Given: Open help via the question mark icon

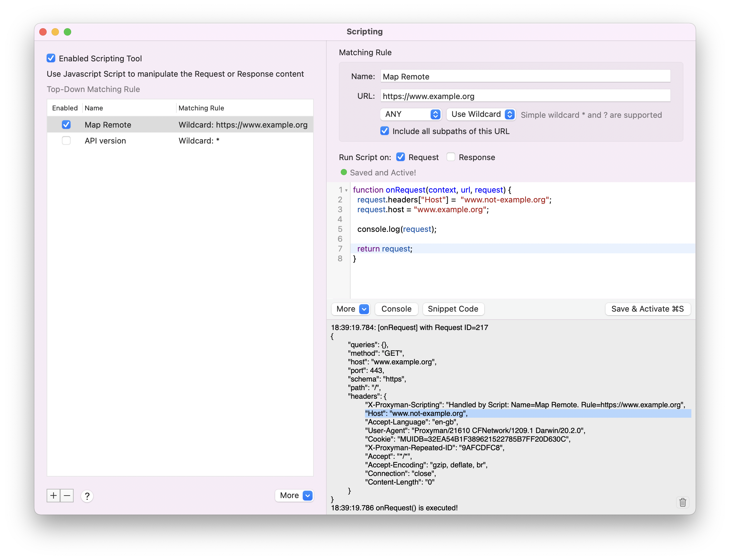Looking at the screenshot, I should (x=87, y=496).
